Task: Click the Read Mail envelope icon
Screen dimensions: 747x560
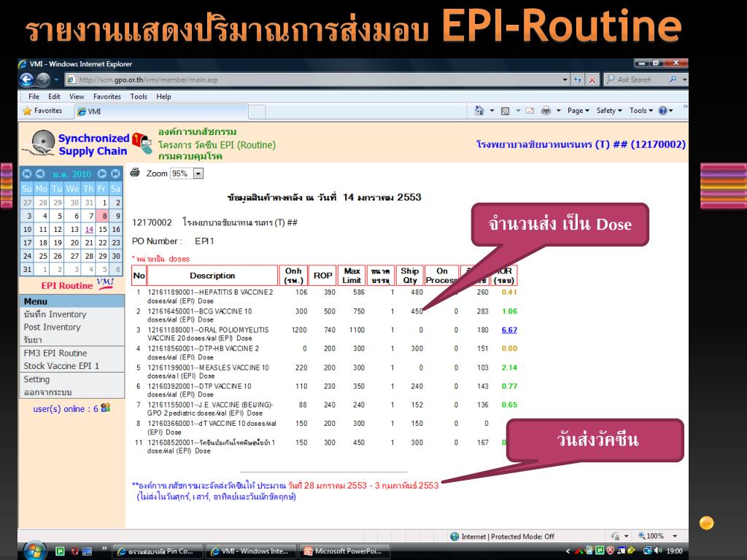Action: pos(530,111)
